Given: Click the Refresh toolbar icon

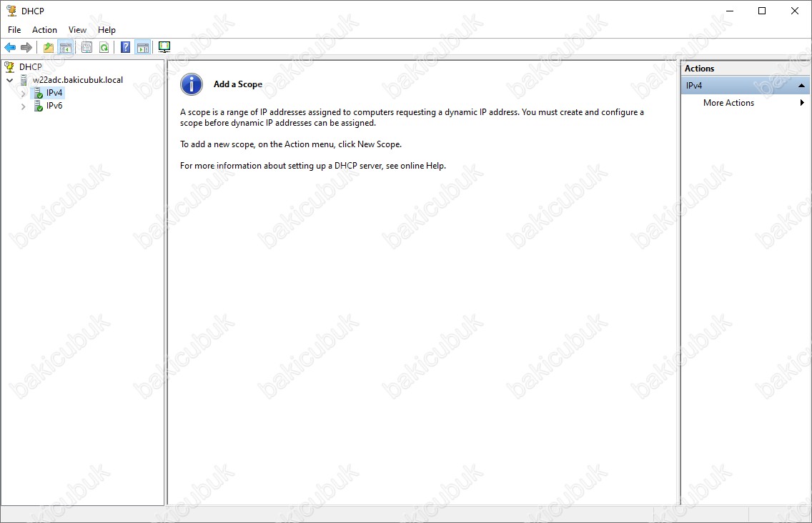Looking at the screenshot, I should click(104, 48).
